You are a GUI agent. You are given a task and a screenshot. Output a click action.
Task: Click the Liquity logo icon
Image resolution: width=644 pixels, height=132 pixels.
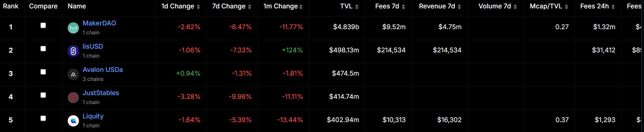pyautogui.click(x=73, y=121)
